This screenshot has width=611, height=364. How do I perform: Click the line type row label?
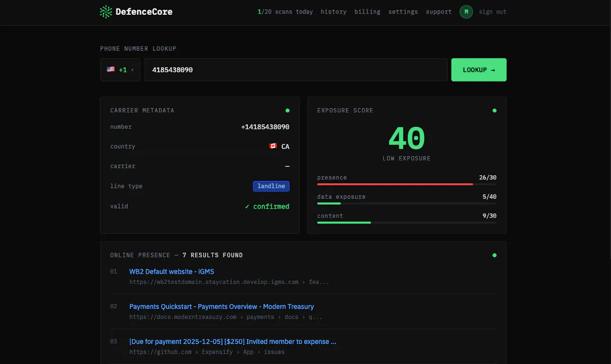[126, 186]
